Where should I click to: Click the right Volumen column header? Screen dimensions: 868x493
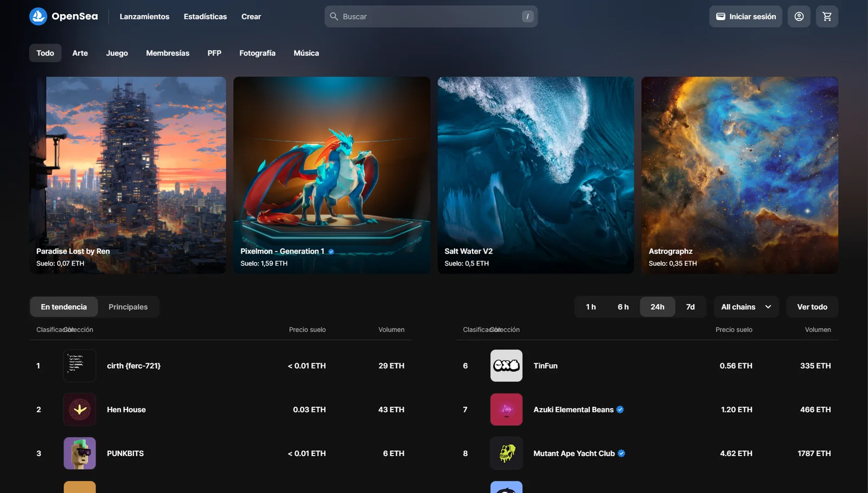tap(818, 330)
